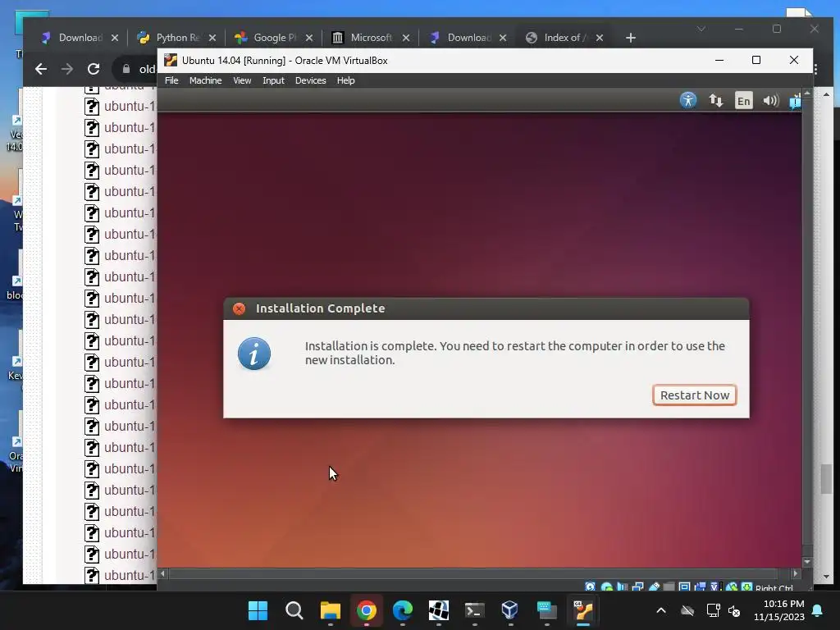Image resolution: width=840 pixels, height=630 pixels.
Task: Click the VirtualBox display status icon
Action: [x=684, y=587]
